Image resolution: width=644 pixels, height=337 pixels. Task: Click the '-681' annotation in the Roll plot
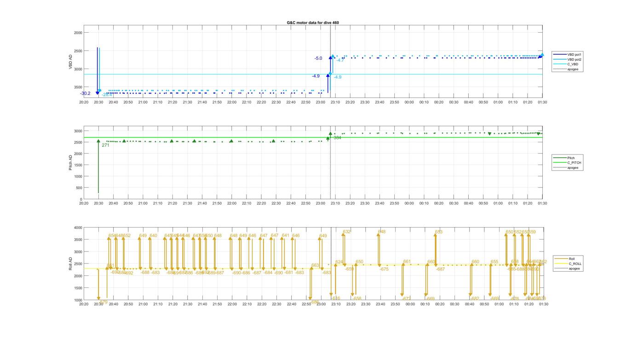coord(288,273)
